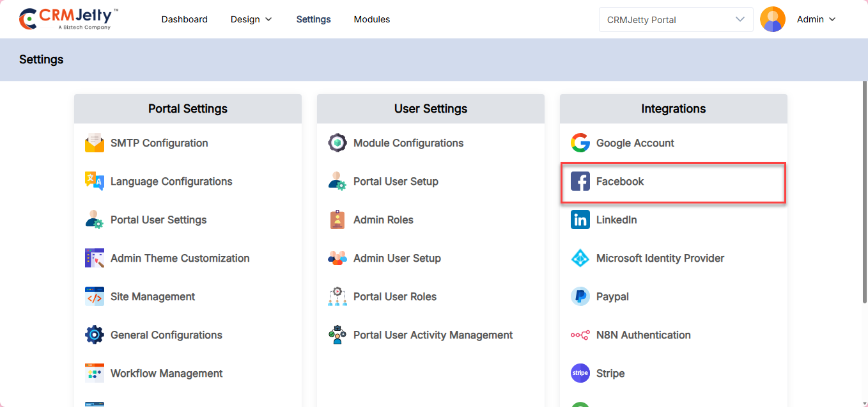Click the Site Management code icon

pos(95,297)
